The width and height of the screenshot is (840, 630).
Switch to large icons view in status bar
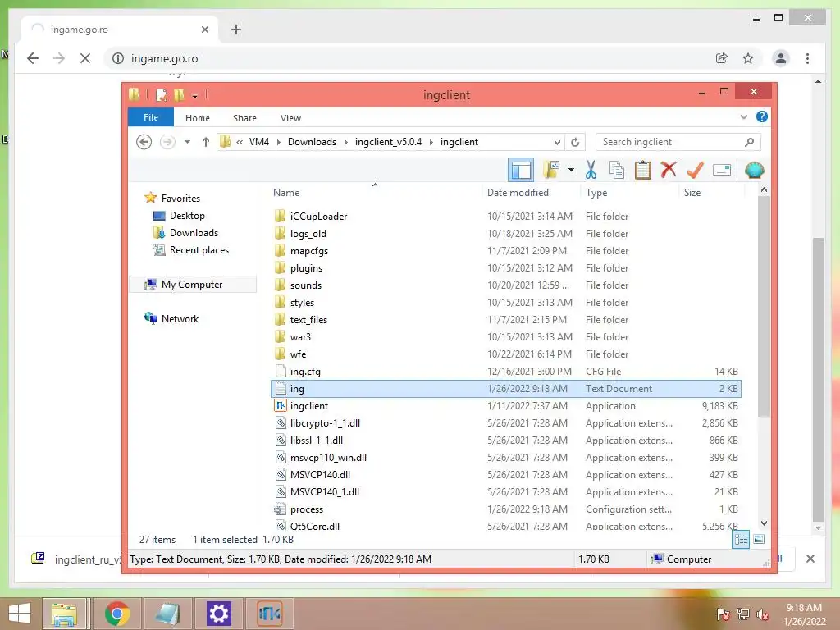tap(759, 540)
